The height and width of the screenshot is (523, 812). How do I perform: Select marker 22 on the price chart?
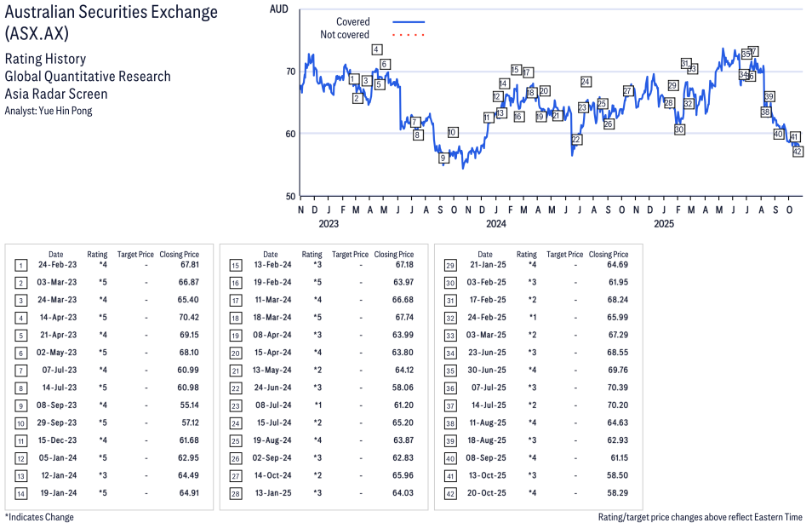click(576, 140)
